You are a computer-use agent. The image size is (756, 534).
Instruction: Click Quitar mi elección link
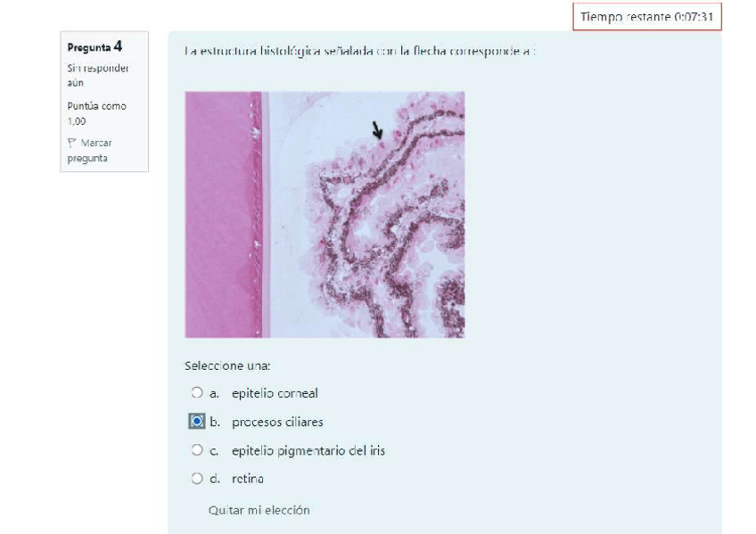click(x=259, y=510)
